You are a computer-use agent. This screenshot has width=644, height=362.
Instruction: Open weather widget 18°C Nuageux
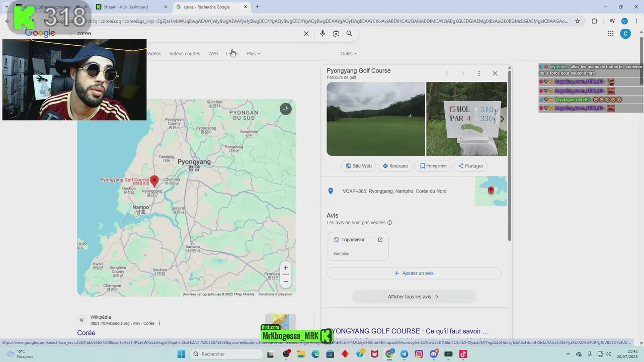coord(20,354)
